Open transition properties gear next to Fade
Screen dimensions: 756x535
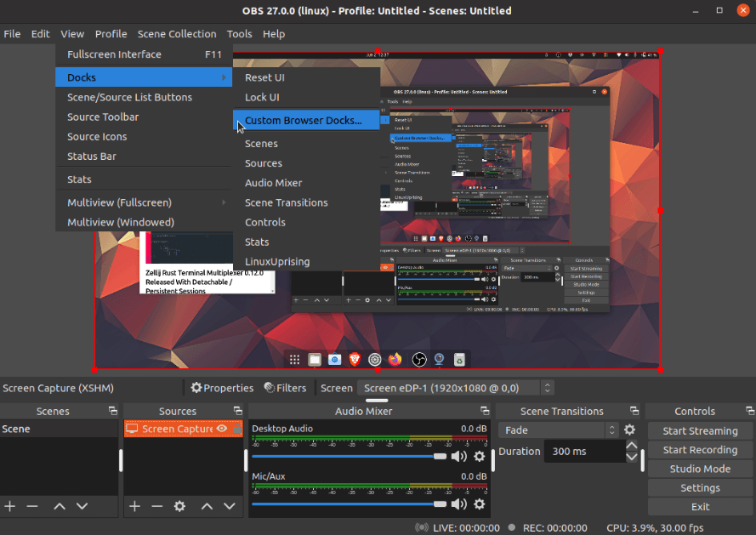[x=629, y=430]
